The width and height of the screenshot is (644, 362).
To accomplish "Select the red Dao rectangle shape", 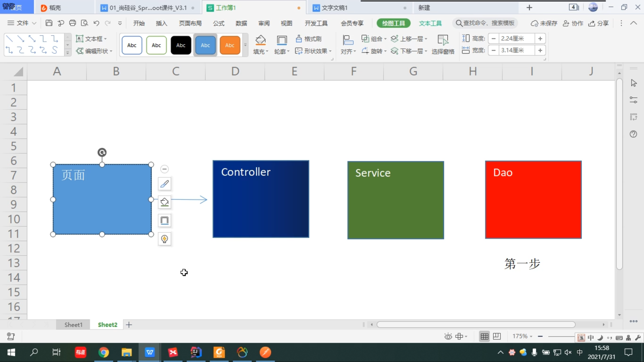I will click(533, 200).
